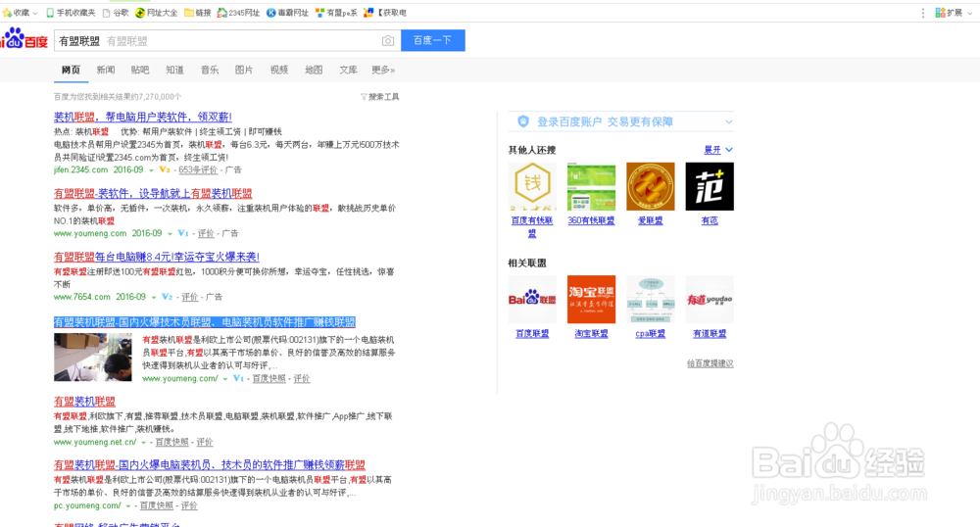Click 给百度提建议 feedback link
The image size is (980, 527).
(710, 363)
